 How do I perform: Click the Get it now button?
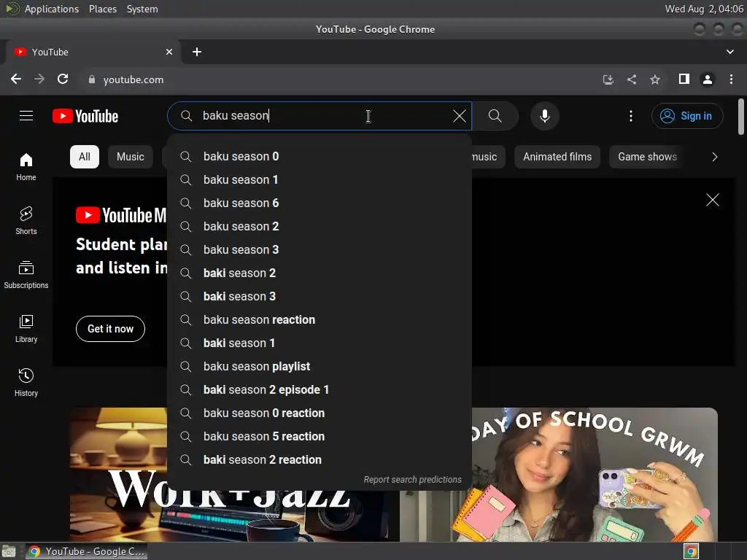click(x=110, y=329)
